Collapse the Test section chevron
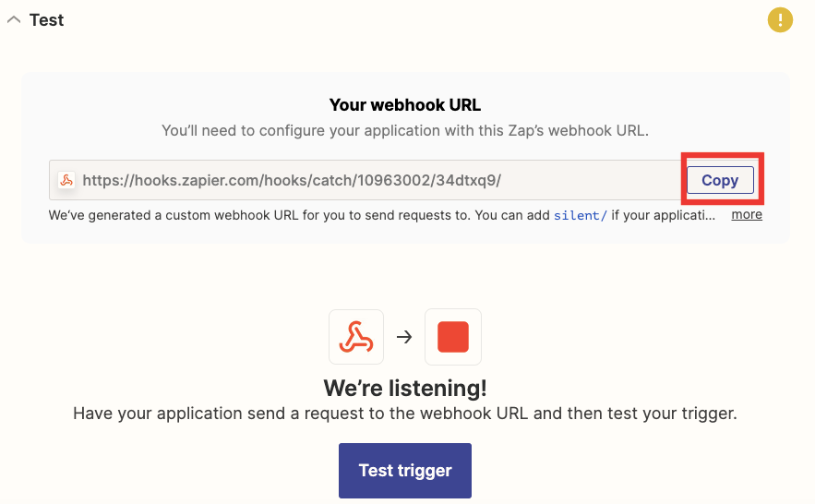The height and width of the screenshot is (504, 815). click(14, 19)
